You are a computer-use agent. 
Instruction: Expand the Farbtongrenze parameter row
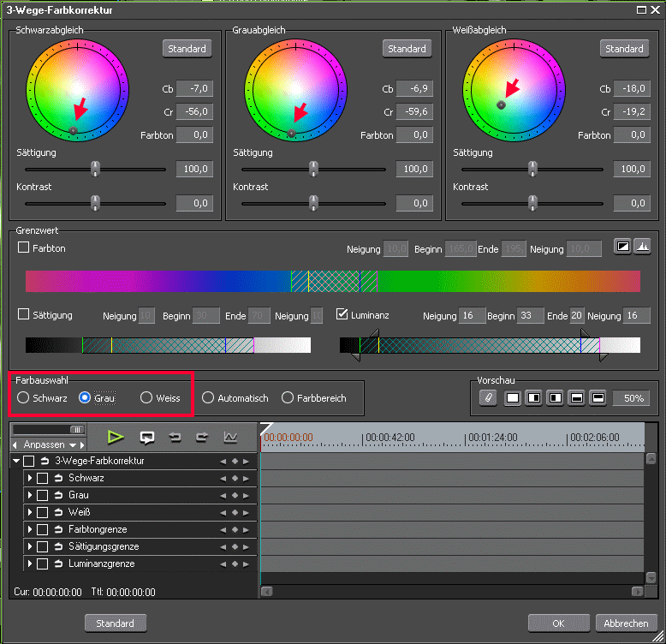click(x=30, y=529)
